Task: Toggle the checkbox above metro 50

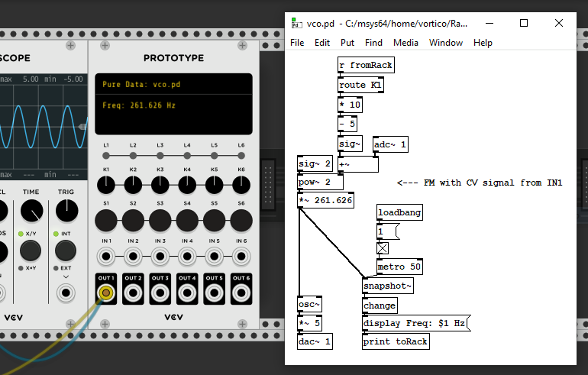Action: click(x=383, y=247)
